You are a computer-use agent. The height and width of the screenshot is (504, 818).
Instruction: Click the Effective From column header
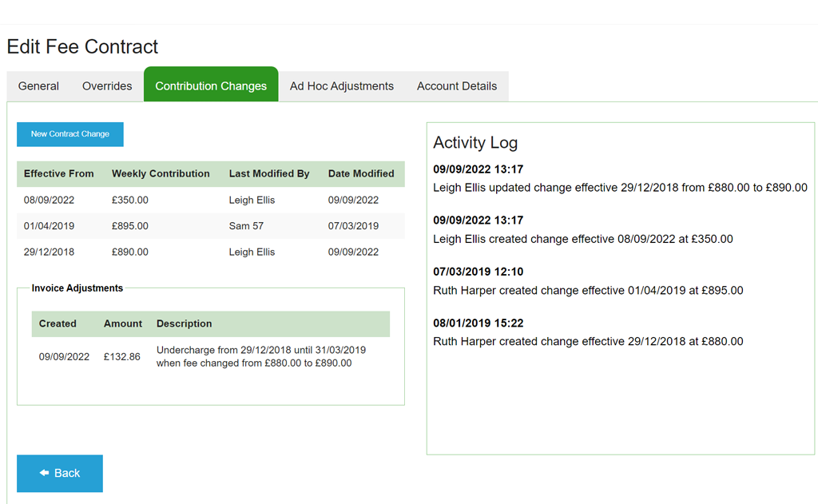point(59,173)
